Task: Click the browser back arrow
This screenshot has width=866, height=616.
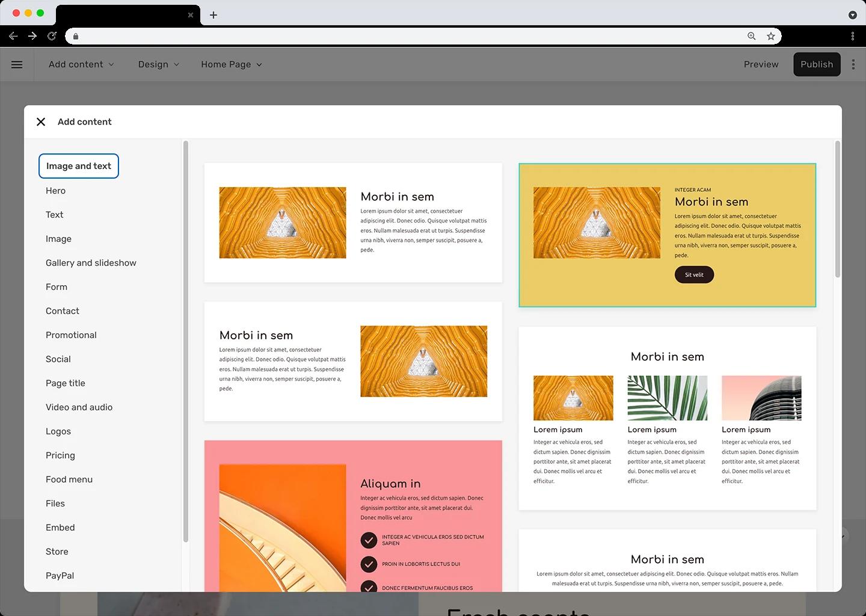Action: (x=13, y=36)
